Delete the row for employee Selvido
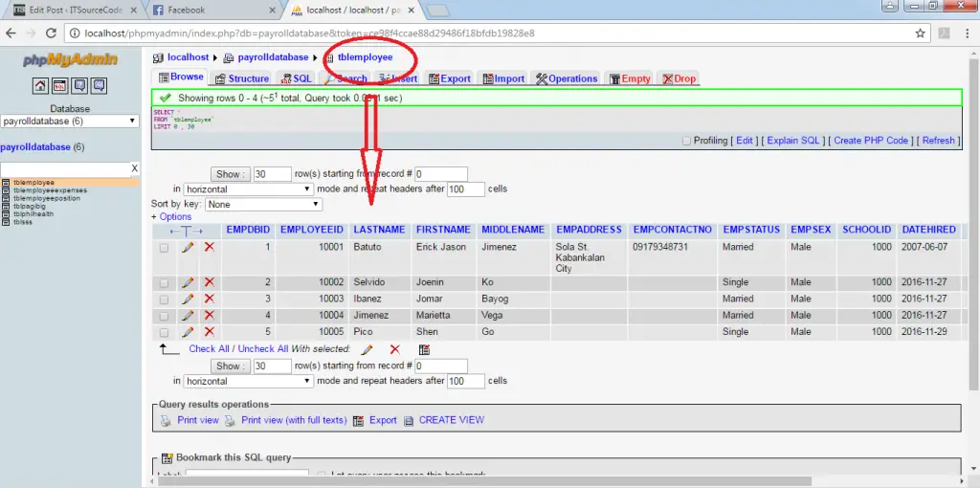 click(209, 282)
